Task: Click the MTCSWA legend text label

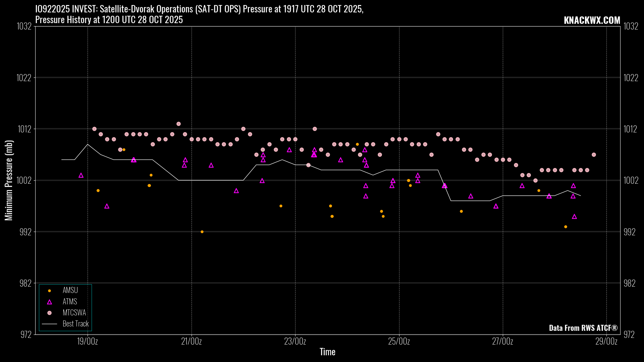Action: 74,313
